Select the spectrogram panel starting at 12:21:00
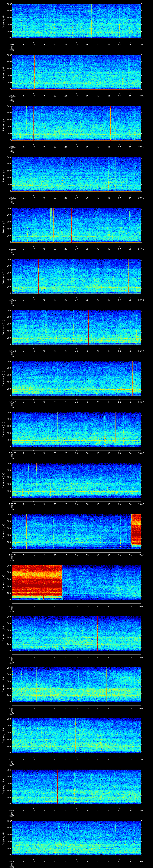Viewport: 153px width, 868px height. pyautogui.click(x=76, y=276)
